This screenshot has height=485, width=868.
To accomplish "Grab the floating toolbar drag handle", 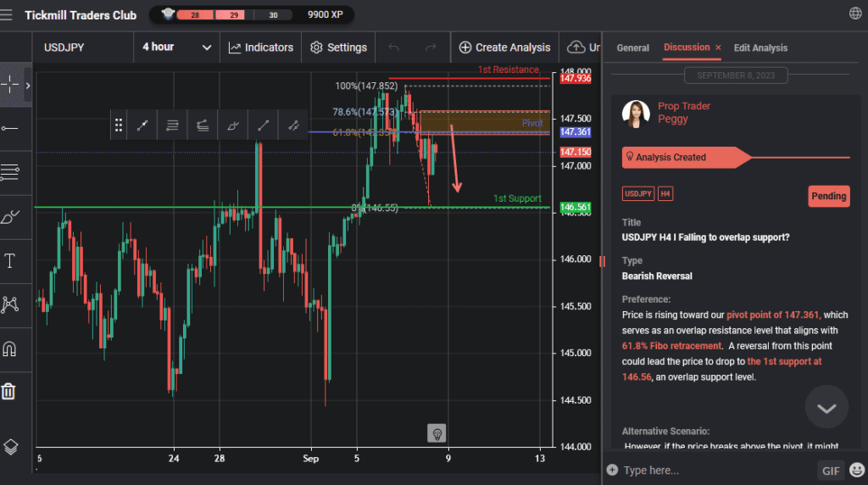I will click(119, 125).
